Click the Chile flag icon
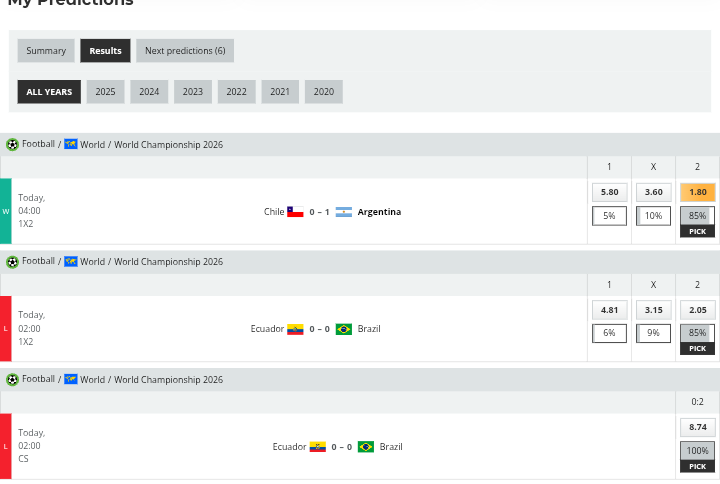This screenshot has height=484, width=720. click(295, 212)
